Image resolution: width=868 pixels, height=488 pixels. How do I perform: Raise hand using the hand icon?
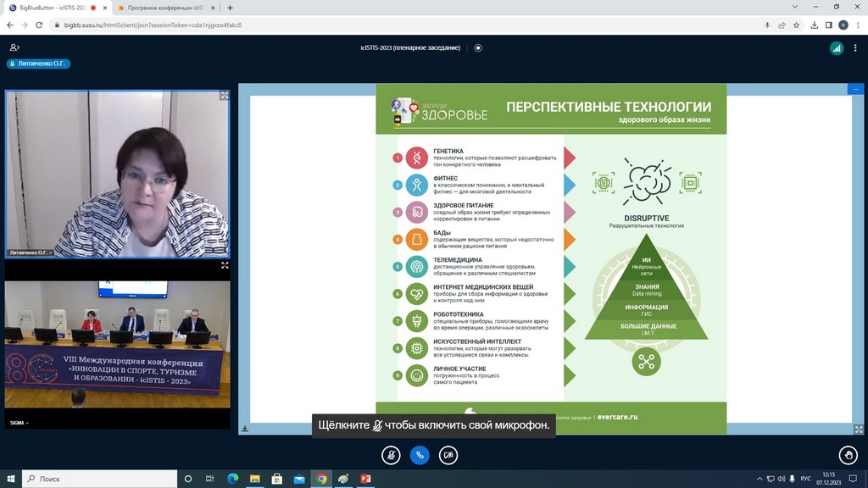[x=847, y=455]
